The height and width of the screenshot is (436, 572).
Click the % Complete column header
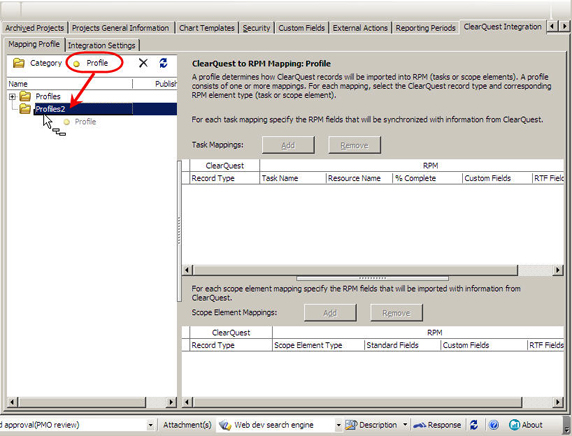tap(428, 178)
